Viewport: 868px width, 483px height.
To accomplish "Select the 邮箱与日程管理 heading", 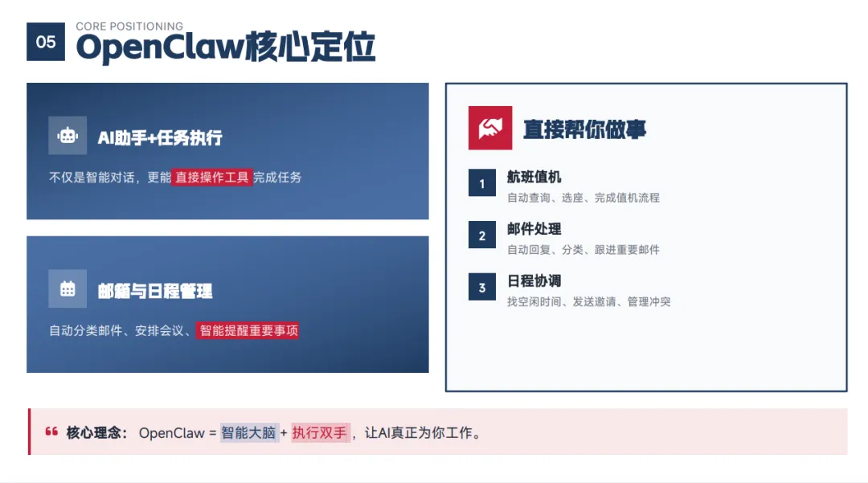I will [155, 291].
